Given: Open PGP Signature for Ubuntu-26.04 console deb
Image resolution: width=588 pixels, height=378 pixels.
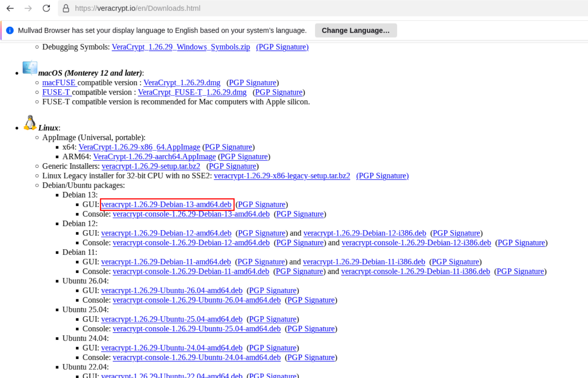Looking at the screenshot, I should click(x=311, y=300).
